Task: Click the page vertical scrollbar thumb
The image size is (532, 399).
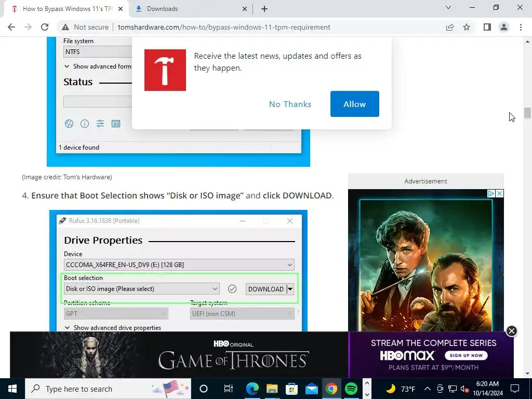Action: click(527, 113)
